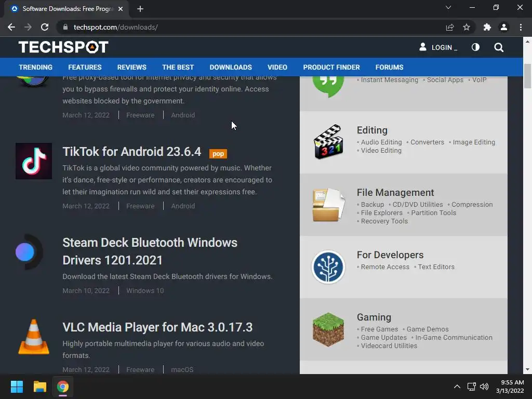The image size is (532, 399).
Task: Select Free Games subcategory
Action: tap(379, 329)
